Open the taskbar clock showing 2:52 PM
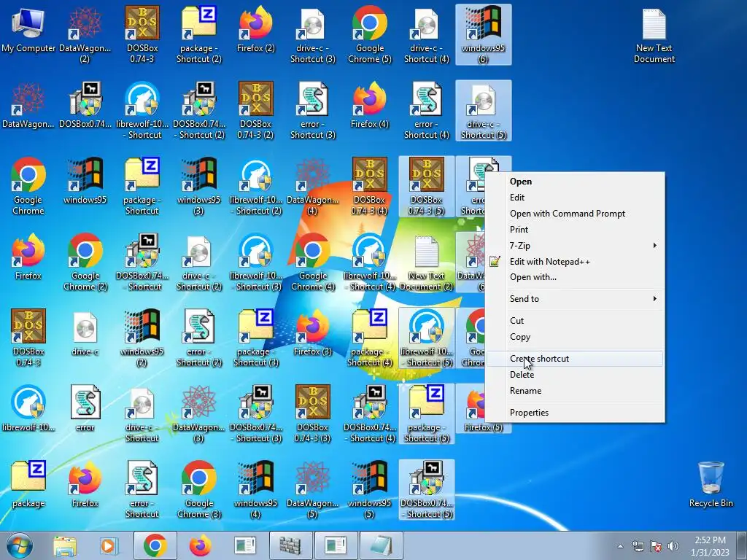747x560 pixels. coord(710,546)
